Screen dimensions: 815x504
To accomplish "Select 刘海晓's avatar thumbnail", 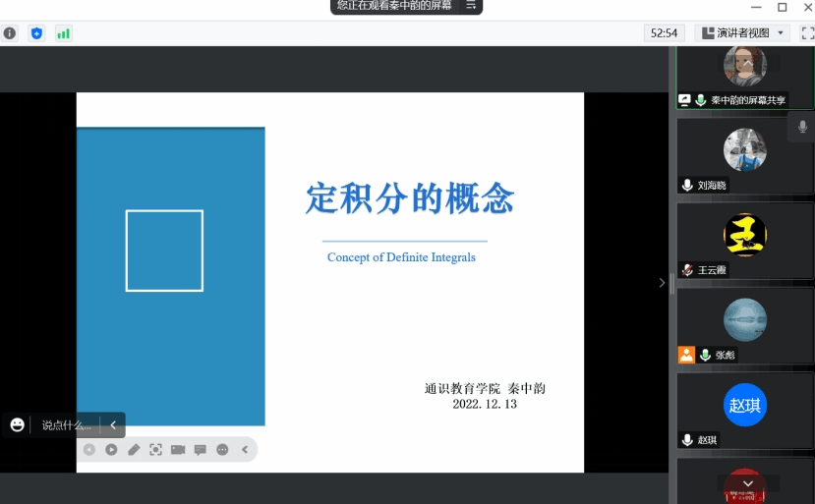I will [x=745, y=149].
